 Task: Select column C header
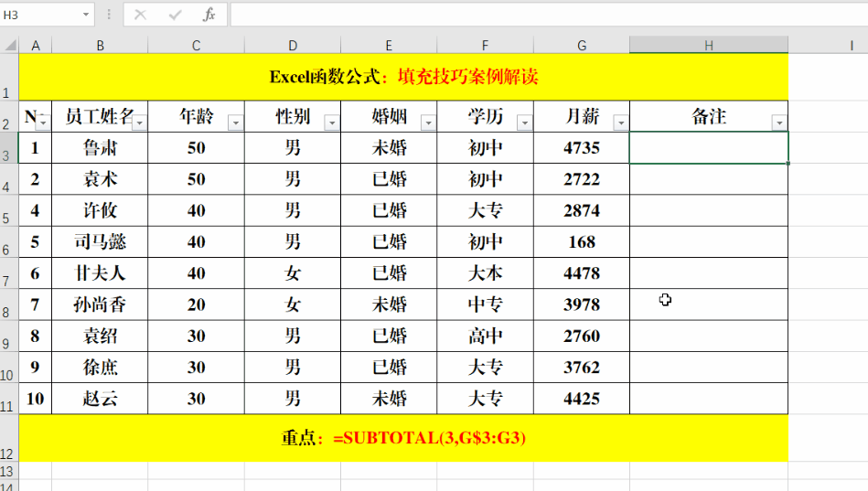[196, 46]
